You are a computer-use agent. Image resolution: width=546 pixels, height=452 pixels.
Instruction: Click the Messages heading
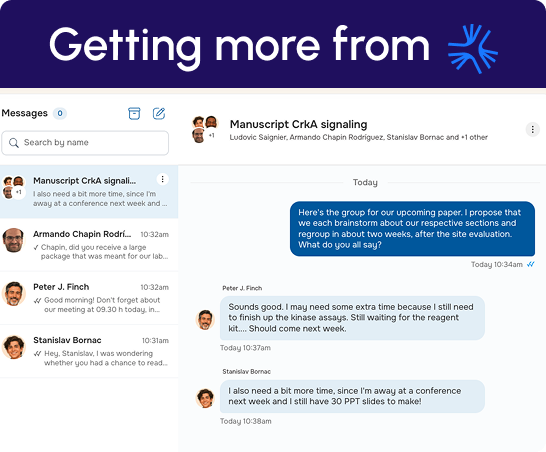(x=24, y=113)
